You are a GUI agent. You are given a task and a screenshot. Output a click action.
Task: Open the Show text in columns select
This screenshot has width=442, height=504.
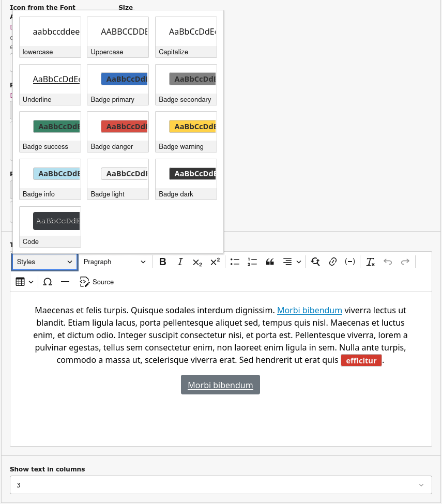point(221,485)
